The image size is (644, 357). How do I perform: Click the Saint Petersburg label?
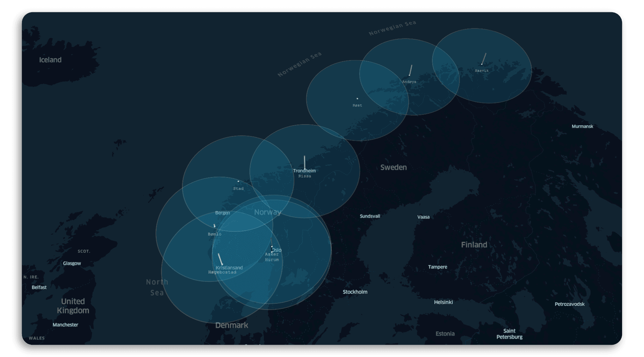click(509, 334)
